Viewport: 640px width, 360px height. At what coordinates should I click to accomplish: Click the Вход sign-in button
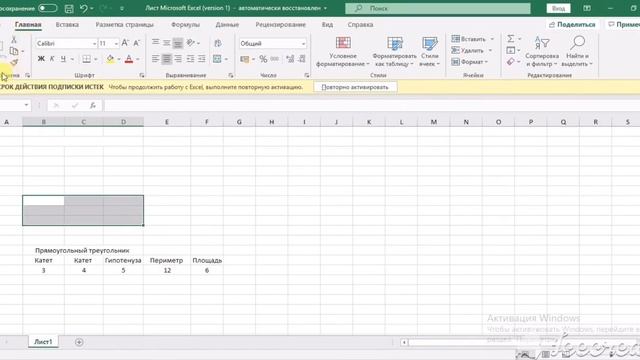point(558,8)
